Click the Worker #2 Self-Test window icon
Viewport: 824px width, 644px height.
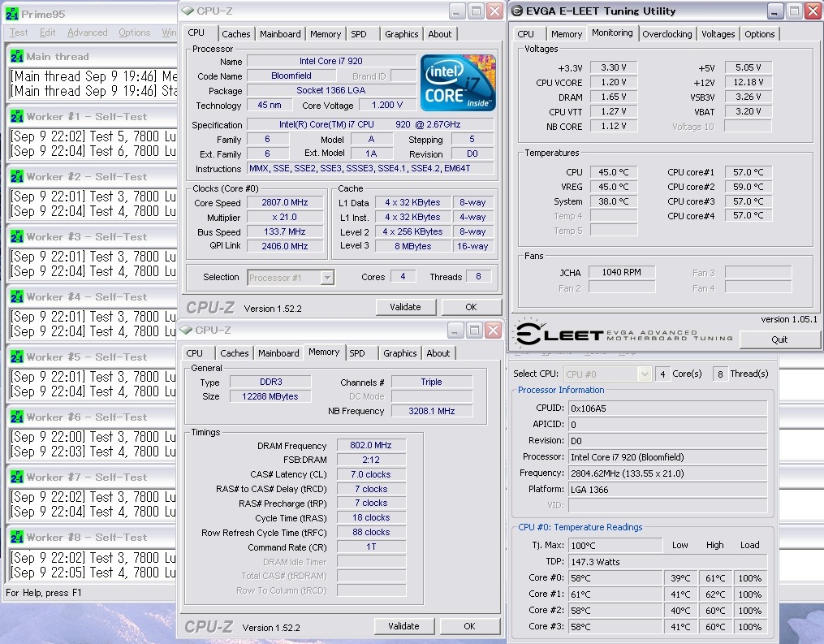click(17, 177)
